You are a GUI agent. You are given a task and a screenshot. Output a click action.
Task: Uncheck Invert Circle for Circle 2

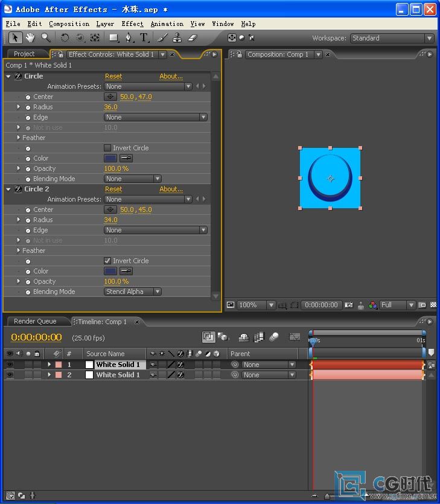pos(107,261)
